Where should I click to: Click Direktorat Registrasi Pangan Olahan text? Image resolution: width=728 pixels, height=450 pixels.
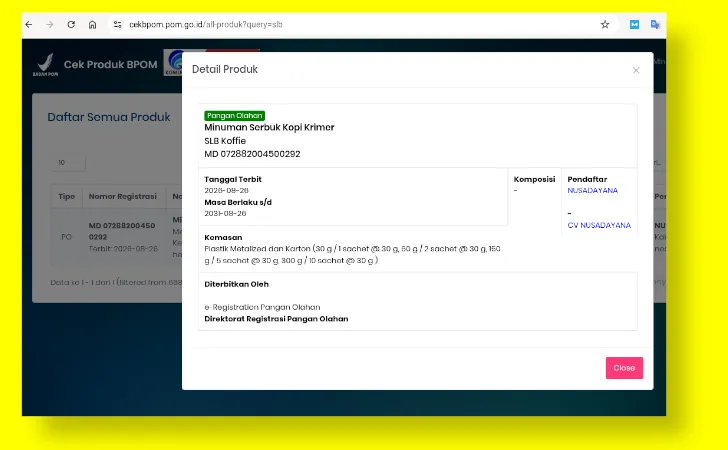click(x=276, y=319)
